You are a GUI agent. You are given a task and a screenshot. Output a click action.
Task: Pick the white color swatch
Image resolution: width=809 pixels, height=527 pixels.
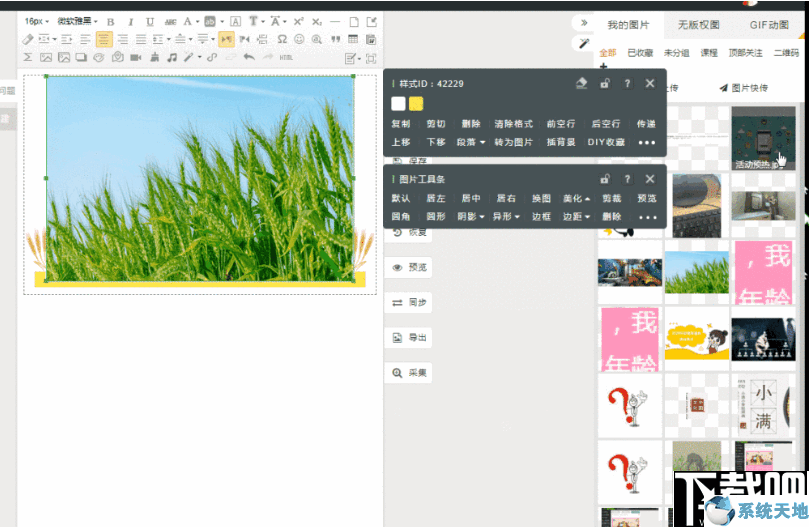point(398,104)
